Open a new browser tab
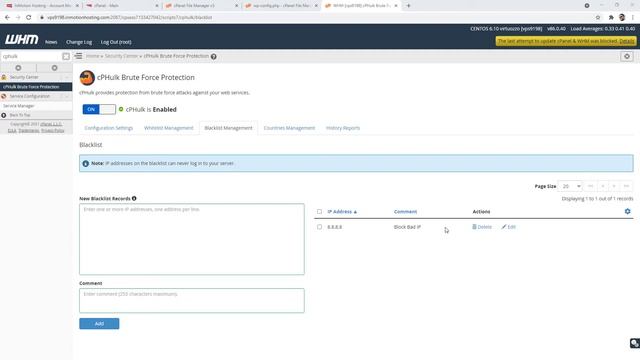 (408, 6)
